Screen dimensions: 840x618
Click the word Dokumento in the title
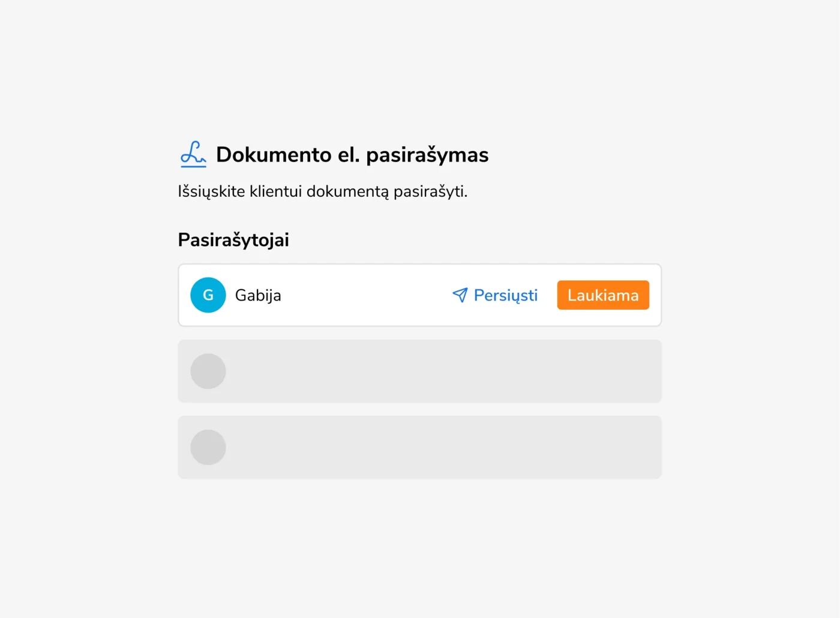(274, 155)
